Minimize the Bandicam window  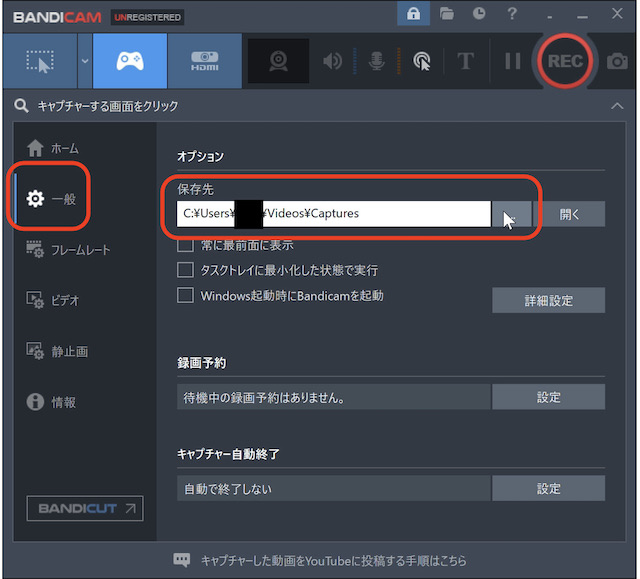pyautogui.click(x=582, y=17)
